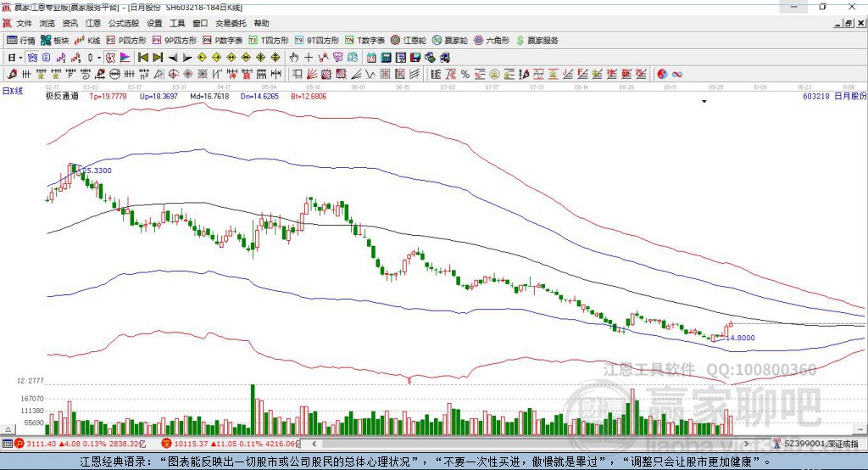Open the calendar 21 icon
This screenshot has height=470, width=868.
(x=371, y=58)
